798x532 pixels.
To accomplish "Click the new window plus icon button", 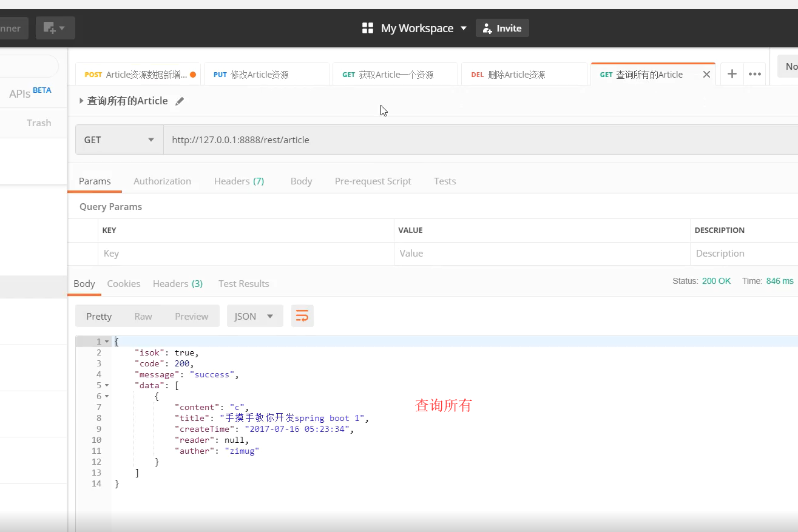I will point(55,28).
